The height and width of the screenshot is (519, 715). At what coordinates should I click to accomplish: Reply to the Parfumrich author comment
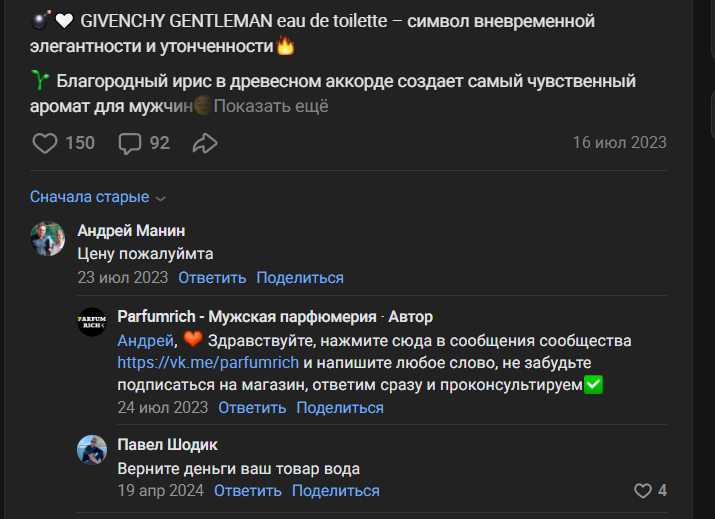point(252,408)
